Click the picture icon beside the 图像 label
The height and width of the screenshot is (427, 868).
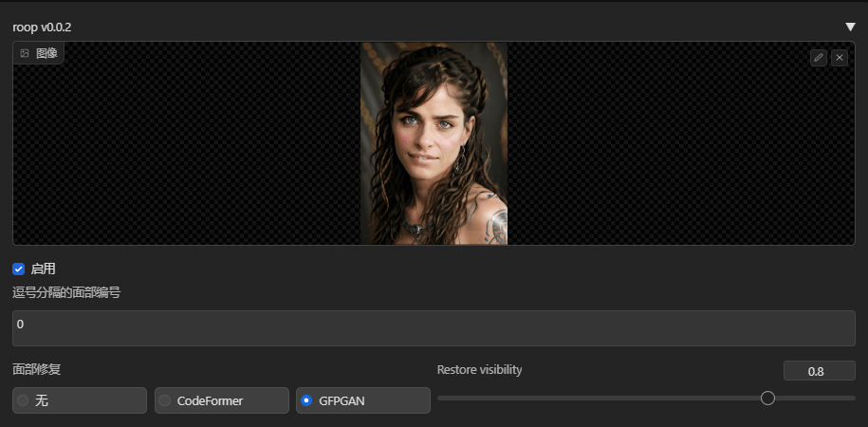coord(25,53)
